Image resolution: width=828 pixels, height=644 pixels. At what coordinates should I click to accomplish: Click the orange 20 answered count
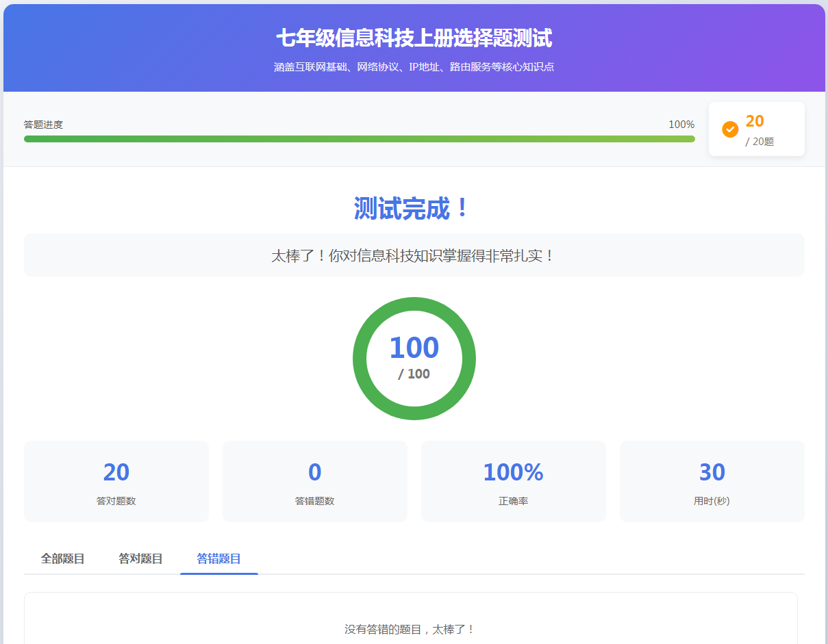[x=755, y=121]
